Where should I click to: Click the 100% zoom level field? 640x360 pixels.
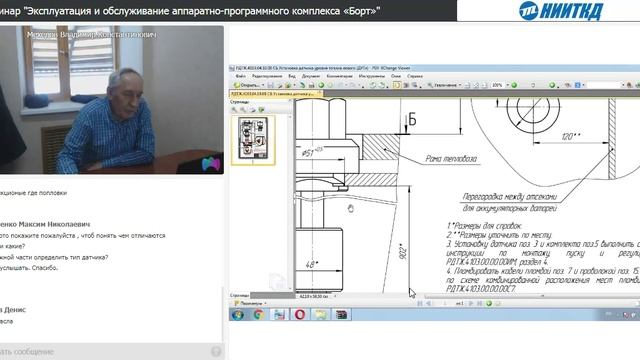click(x=498, y=85)
